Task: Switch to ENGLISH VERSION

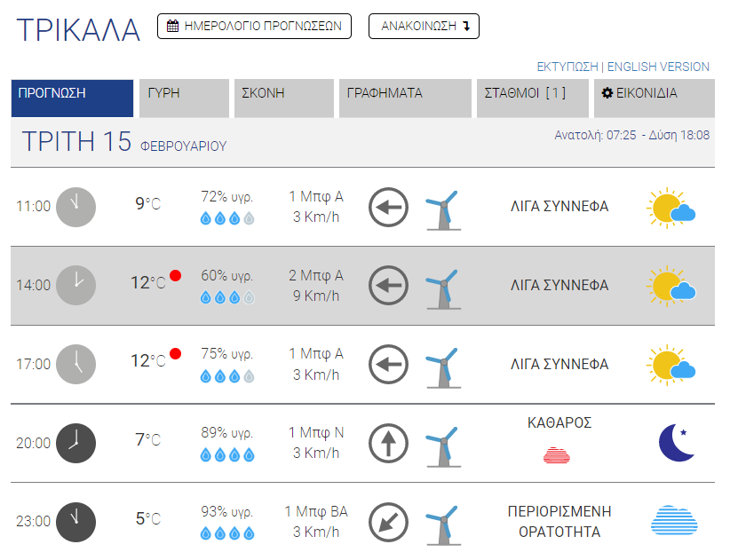Action: [658, 67]
